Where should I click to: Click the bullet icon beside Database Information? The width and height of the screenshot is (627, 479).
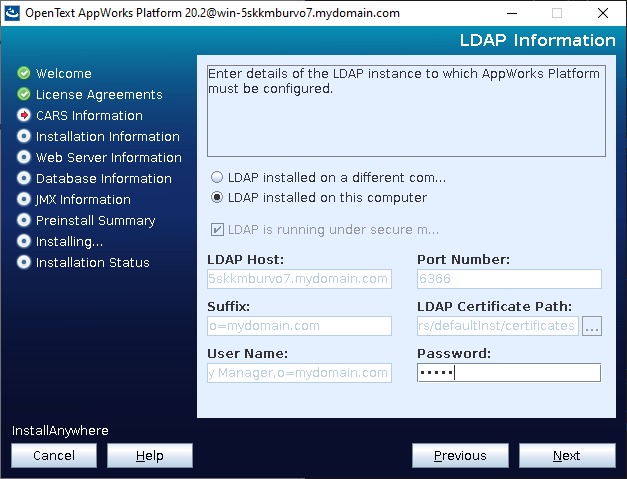click(x=24, y=178)
